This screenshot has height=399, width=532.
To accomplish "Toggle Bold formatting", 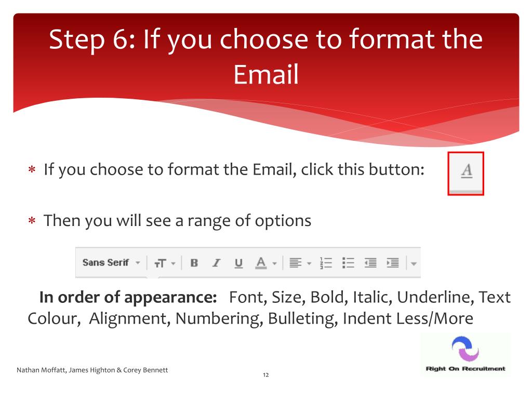I will pyautogui.click(x=194, y=263).
